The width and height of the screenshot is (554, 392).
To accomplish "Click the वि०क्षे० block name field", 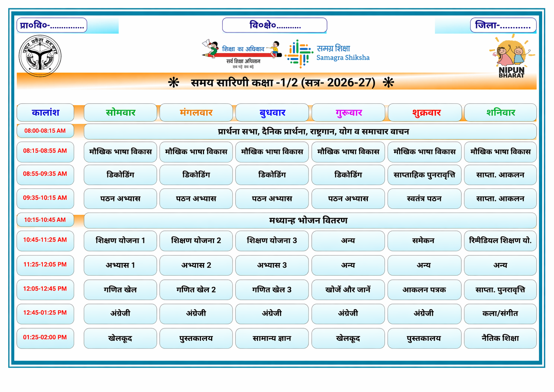I will click(x=275, y=25).
